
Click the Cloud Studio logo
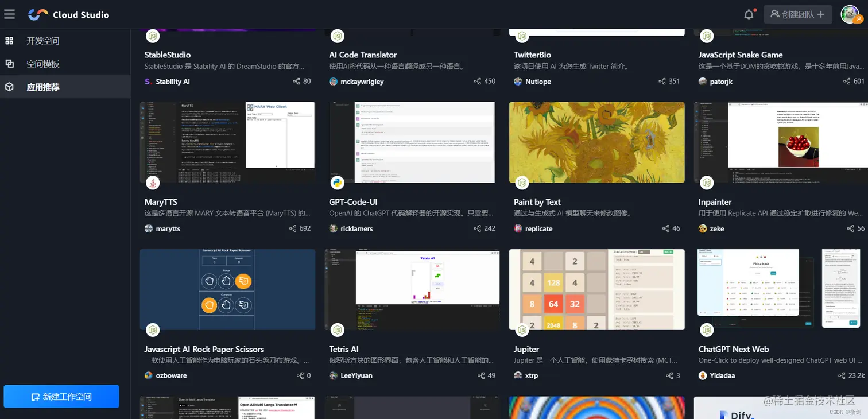tap(68, 14)
